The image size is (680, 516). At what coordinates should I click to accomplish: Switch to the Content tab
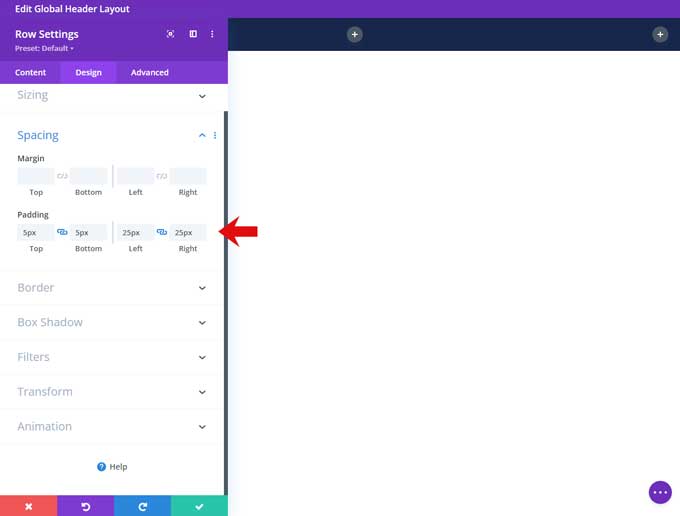point(30,72)
